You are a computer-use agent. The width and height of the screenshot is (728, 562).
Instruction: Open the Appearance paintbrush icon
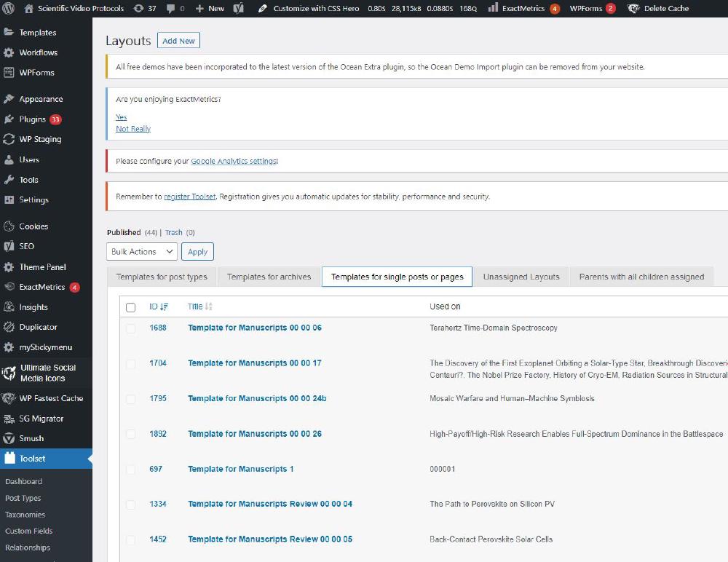[x=9, y=99]
